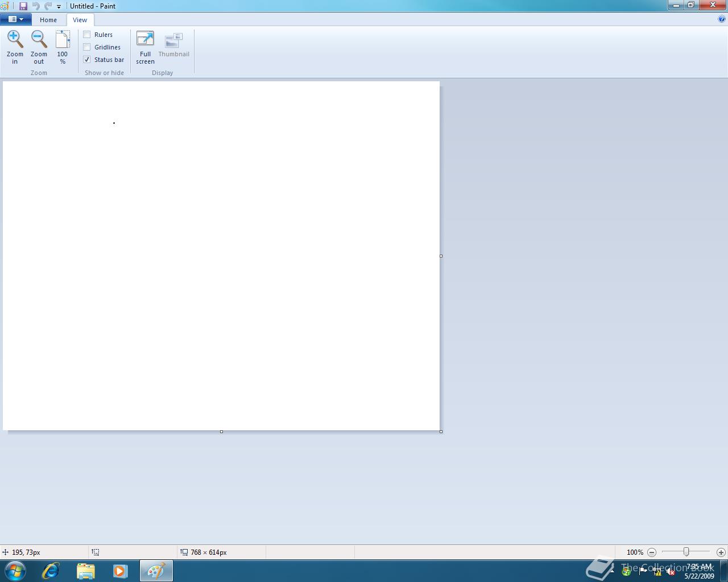Click the Help button
This screenshot has height=582, width=728.
pos(722,19)
